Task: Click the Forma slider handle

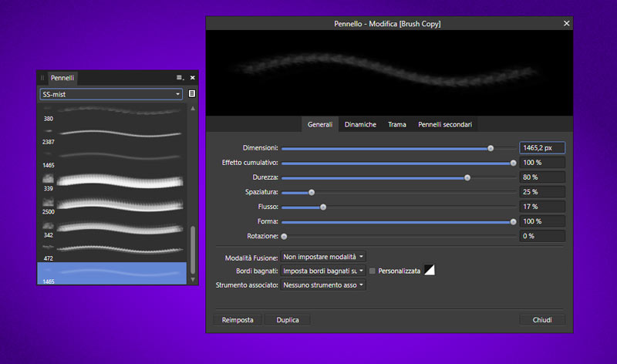Action: coord(513,222)
